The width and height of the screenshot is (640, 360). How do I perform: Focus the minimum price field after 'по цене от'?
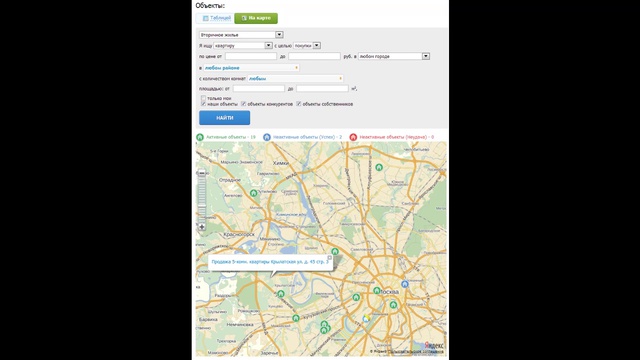(251, 56)
